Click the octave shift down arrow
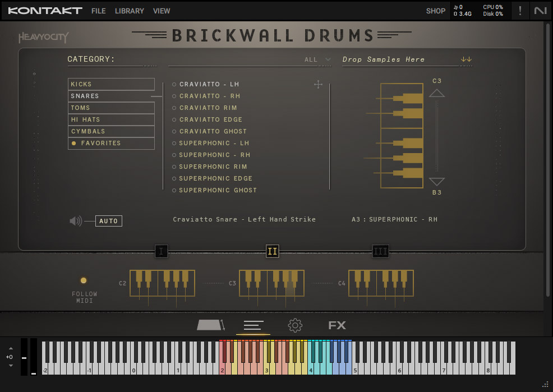This screenshot has height=392, width=553. point(11,366)
